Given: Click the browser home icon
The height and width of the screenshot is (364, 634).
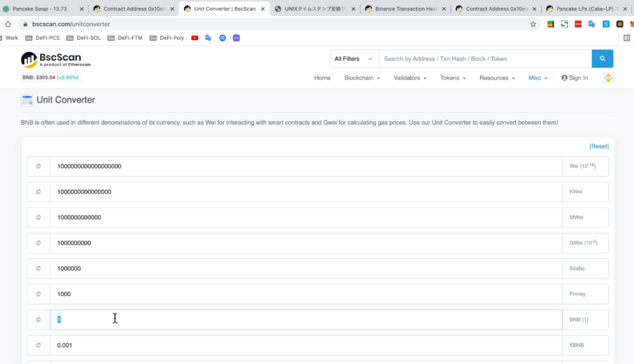Looking at the screenshot, I should tap(8, 24).
